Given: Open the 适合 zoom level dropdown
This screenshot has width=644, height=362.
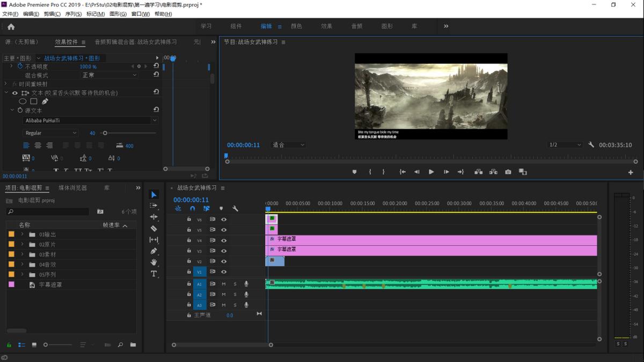Looking at the screenshot, I should [289, 145].
